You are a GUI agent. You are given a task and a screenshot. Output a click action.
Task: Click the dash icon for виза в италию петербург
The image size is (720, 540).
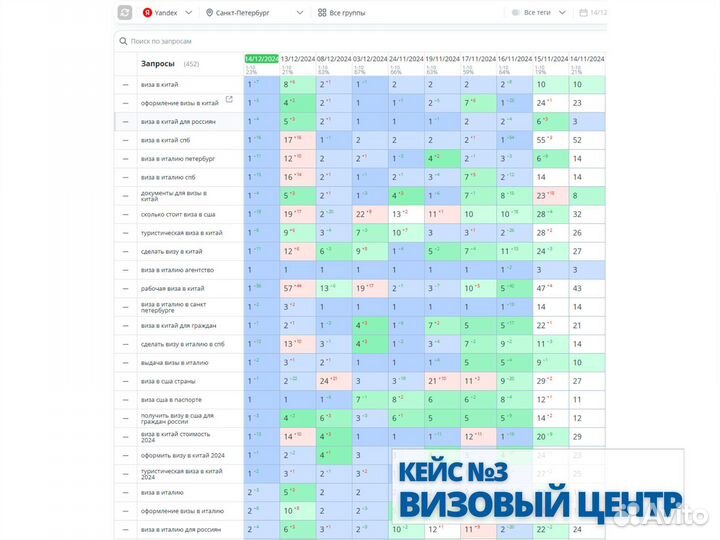[125, 159]
